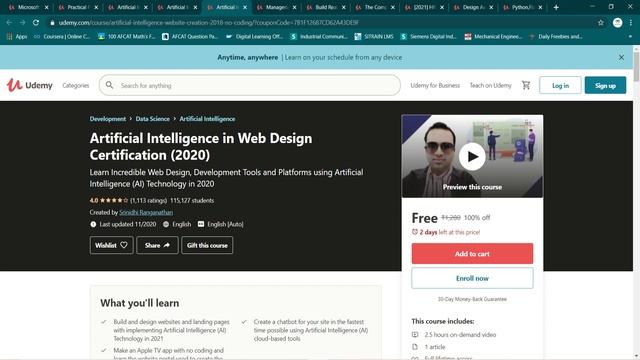Open the browser profile avatar
The height and width of the screenshot is (360, 640).
point(618,23)
